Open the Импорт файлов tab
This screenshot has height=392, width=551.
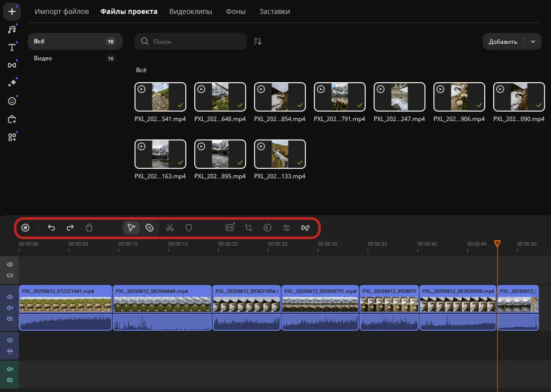click(62, 11)
